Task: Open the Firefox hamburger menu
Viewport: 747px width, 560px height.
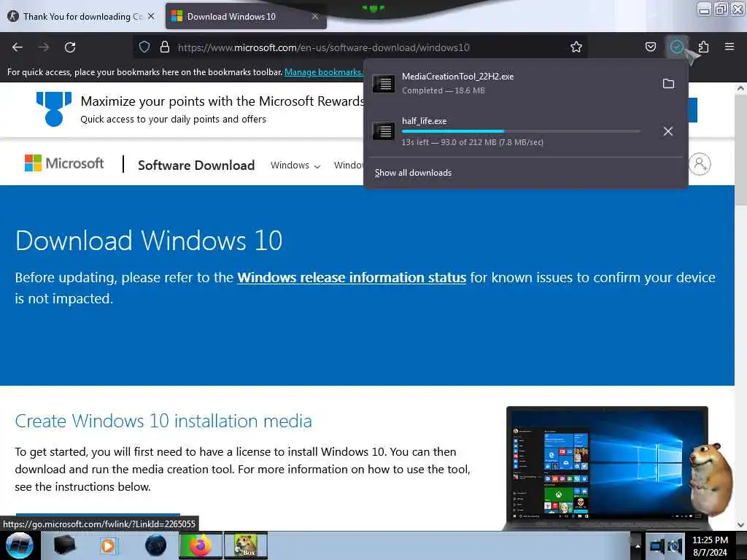Action: pos(729,47)
